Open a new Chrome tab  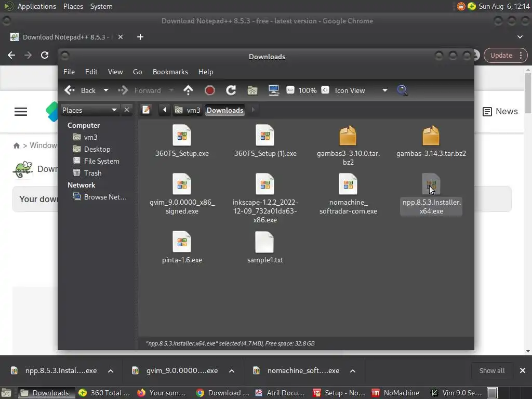[140, 37]
